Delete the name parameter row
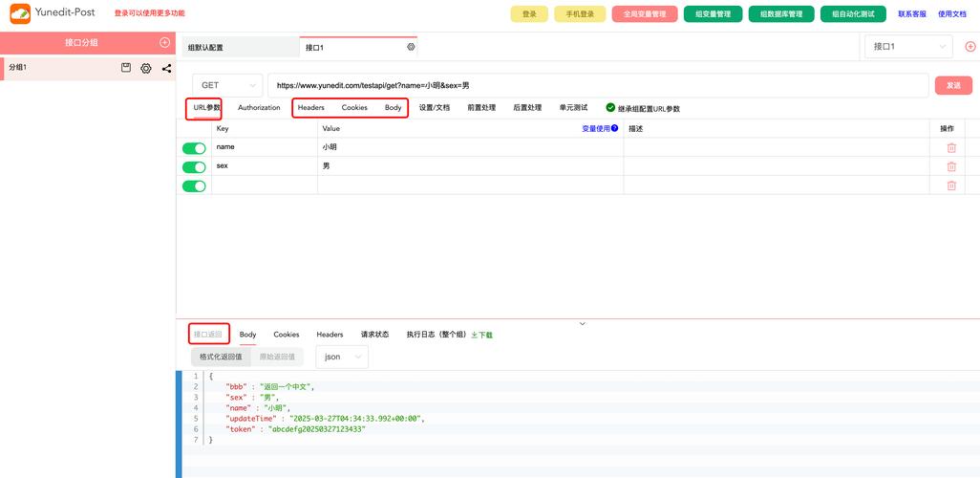Viewport: 980px width, 478px height. click(951, 147)
